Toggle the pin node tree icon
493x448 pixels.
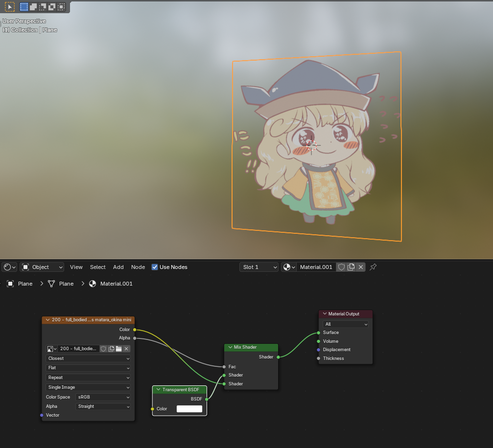point(373,267)
